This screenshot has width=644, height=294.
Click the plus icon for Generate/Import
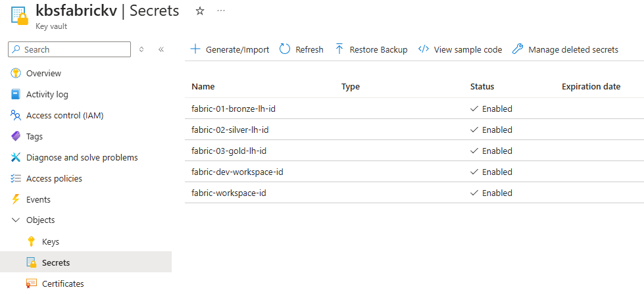coord(195,50)
